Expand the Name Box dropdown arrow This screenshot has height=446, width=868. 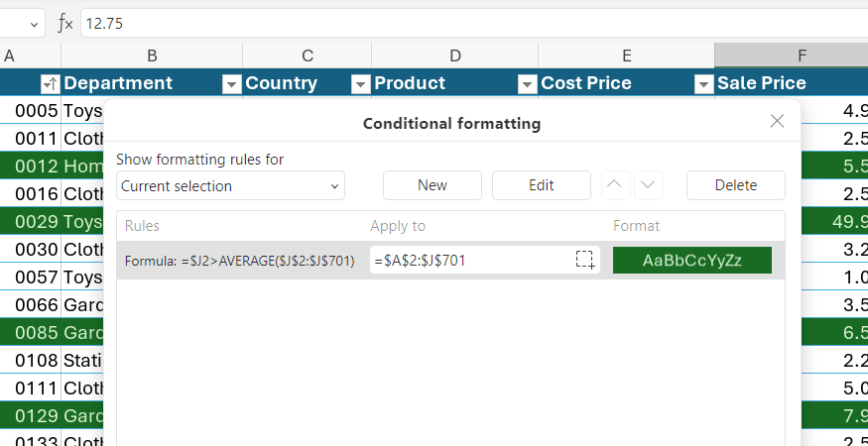coord(35,25)
